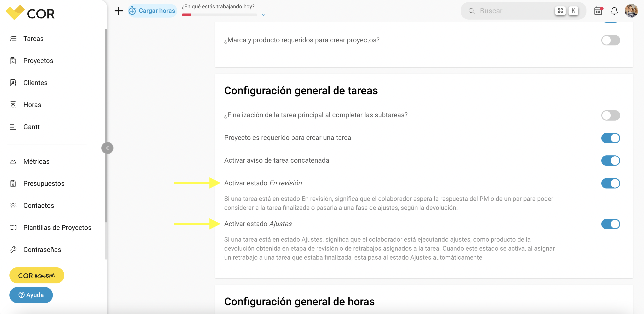644x314 pixels.
Task: Click the K shortcut key badge
Action: click(x=573, y=11)
